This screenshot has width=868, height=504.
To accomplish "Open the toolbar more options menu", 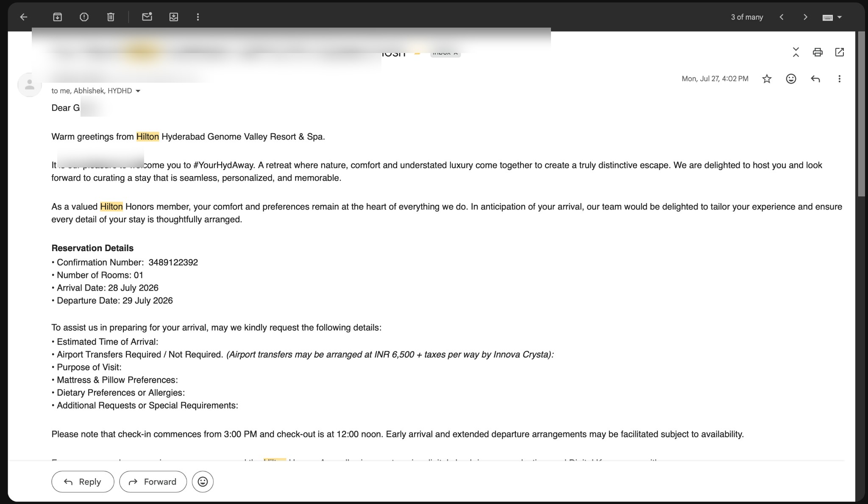I will [x=198, y=17].
